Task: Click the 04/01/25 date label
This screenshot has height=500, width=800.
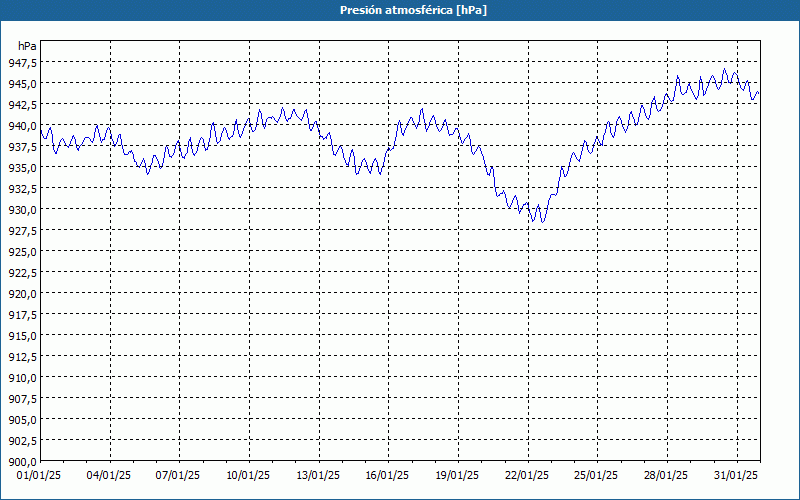Action: click(109, 476)
